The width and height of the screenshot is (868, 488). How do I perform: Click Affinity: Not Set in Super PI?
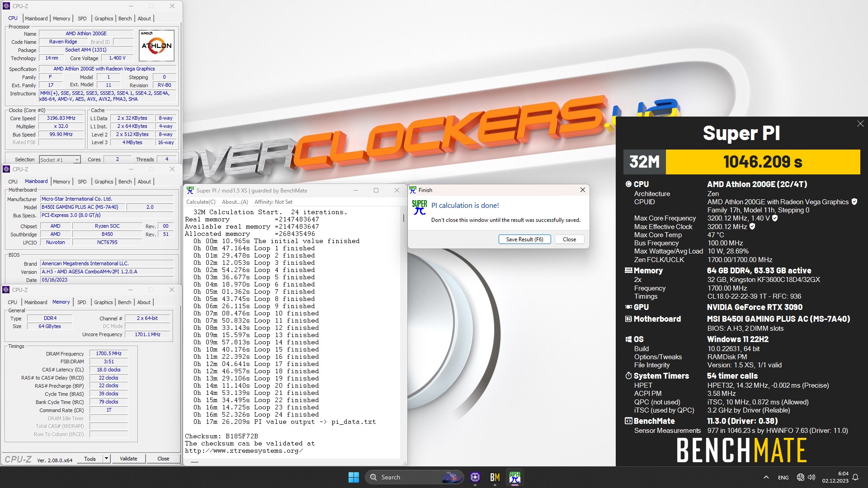point(273,202)
